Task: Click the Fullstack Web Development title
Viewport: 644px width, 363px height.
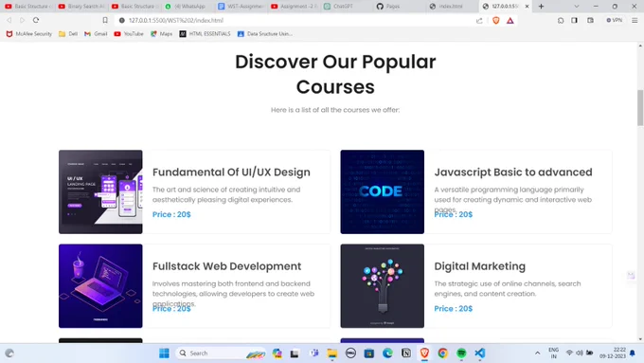Action: pos(226,266)
